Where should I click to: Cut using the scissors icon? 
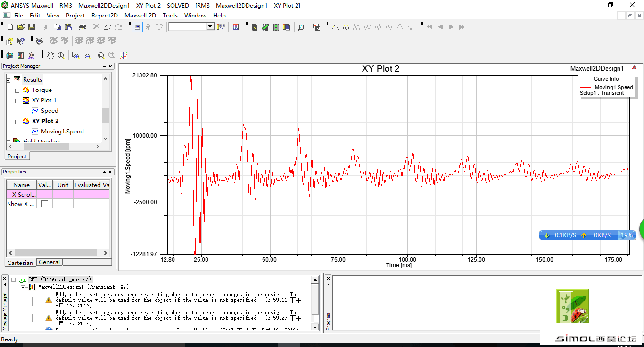tap(46, 27)
